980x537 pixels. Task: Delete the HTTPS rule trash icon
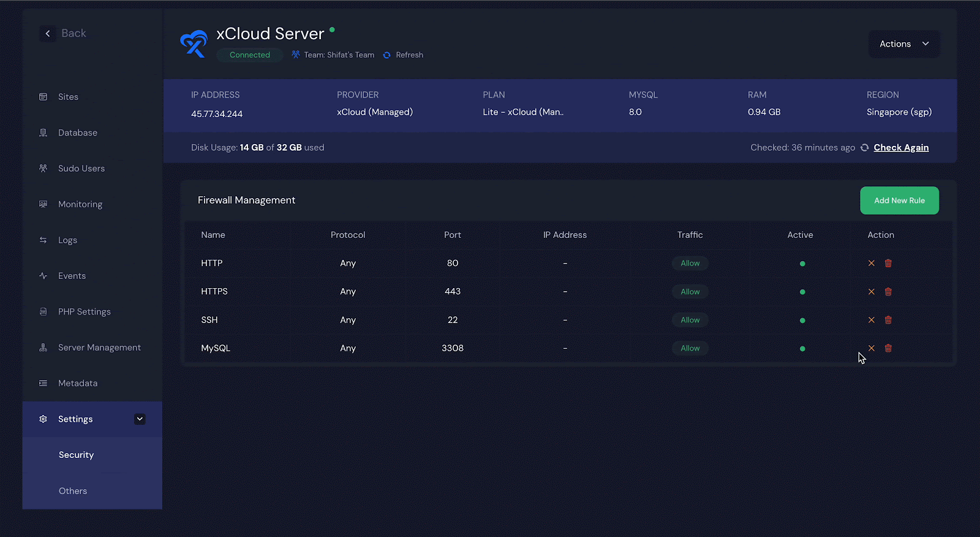click(888, 292)
